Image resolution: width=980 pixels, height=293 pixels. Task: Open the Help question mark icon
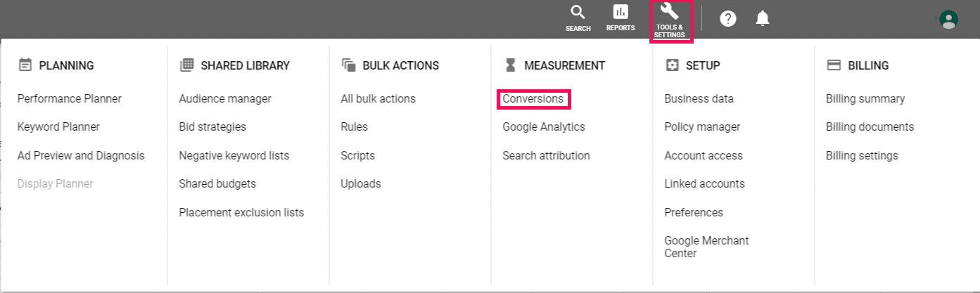728,19
